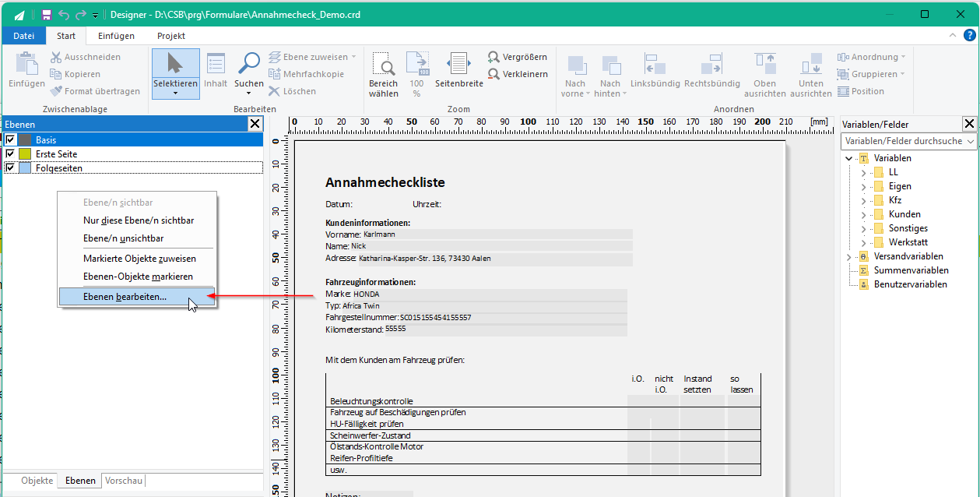Undo with the title bar arrow
Screen dimensions: 980x497
tap(64, 15)
